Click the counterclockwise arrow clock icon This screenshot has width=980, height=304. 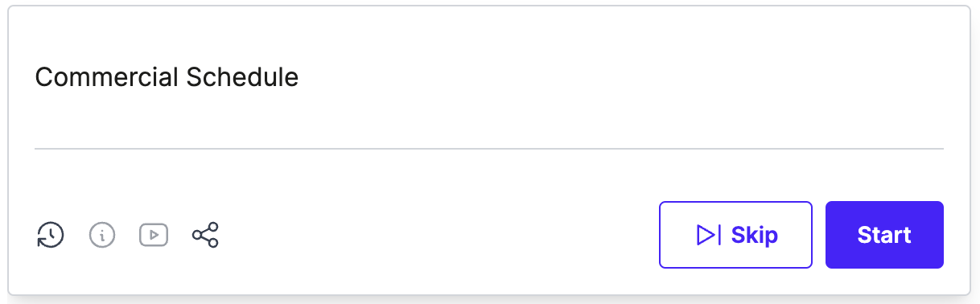click(x=51, y=235)
